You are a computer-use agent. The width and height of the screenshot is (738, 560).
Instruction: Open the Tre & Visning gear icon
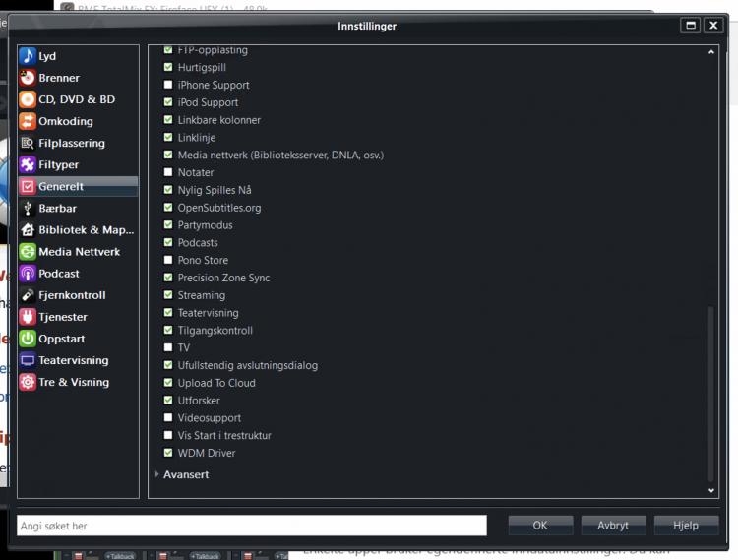click(x=28, y=382)
